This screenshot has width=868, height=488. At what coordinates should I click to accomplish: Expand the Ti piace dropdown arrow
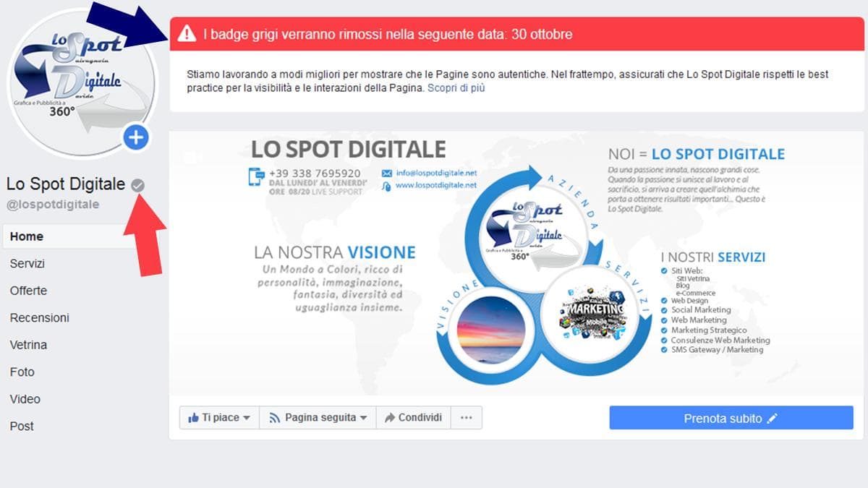tap(247, 418)
